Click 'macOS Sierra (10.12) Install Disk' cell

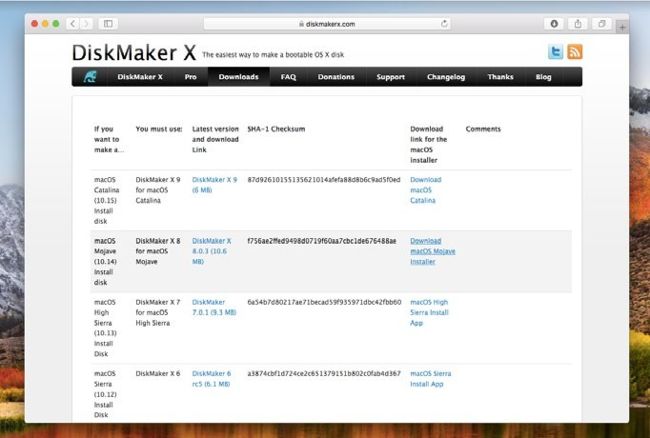(x=105, y=394)
